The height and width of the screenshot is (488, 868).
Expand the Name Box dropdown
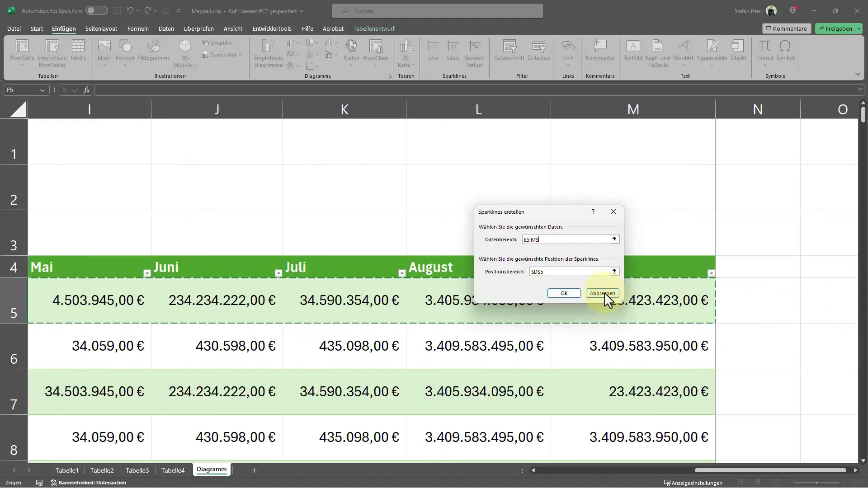[42, 90]
